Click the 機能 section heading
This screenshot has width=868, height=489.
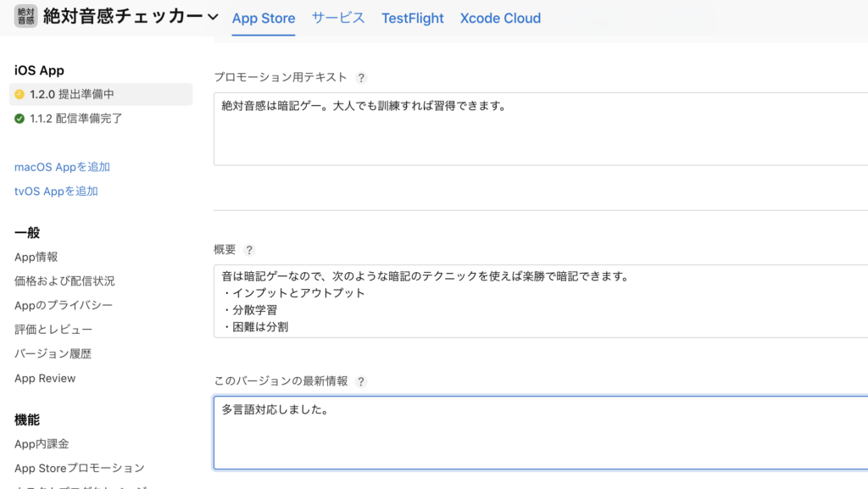pos(27,420)
